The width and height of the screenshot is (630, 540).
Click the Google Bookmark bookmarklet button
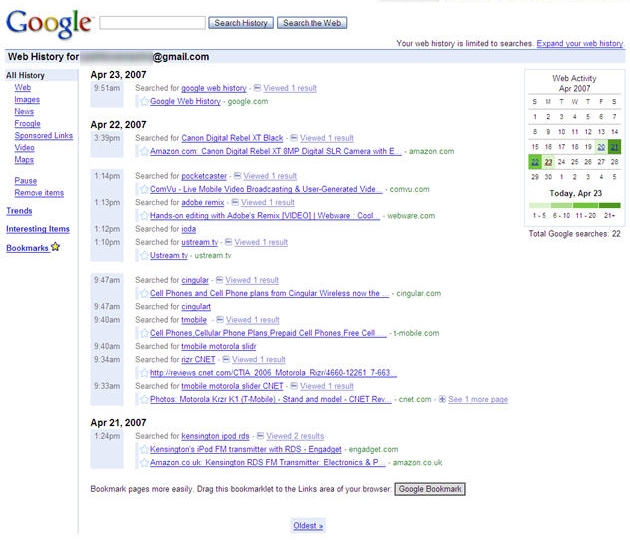click(430, 489)
